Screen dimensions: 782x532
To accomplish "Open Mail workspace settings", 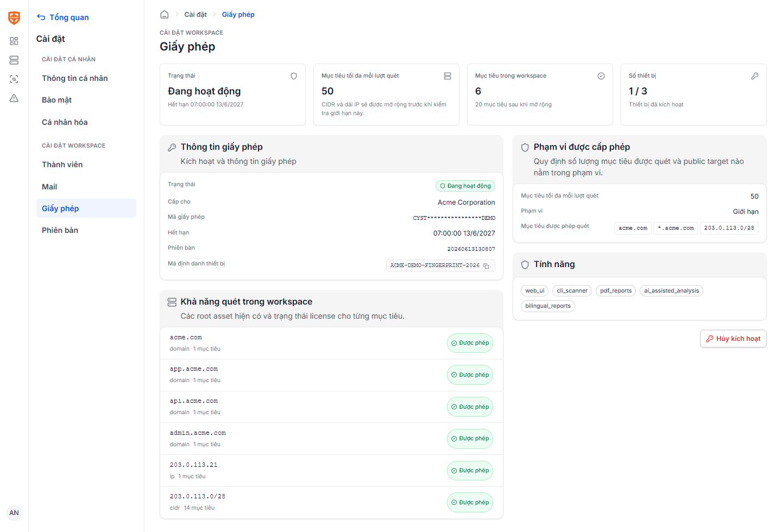I will coord(86,187).
